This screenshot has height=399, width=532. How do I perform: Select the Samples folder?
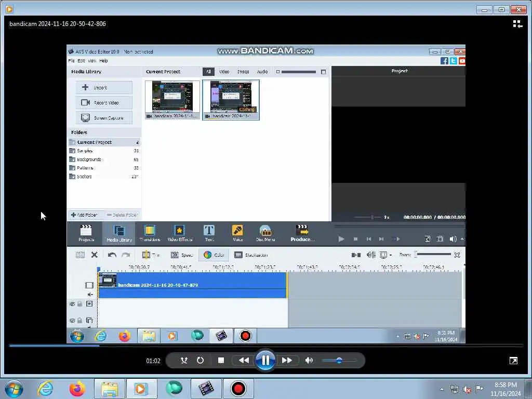coord(104,151)
